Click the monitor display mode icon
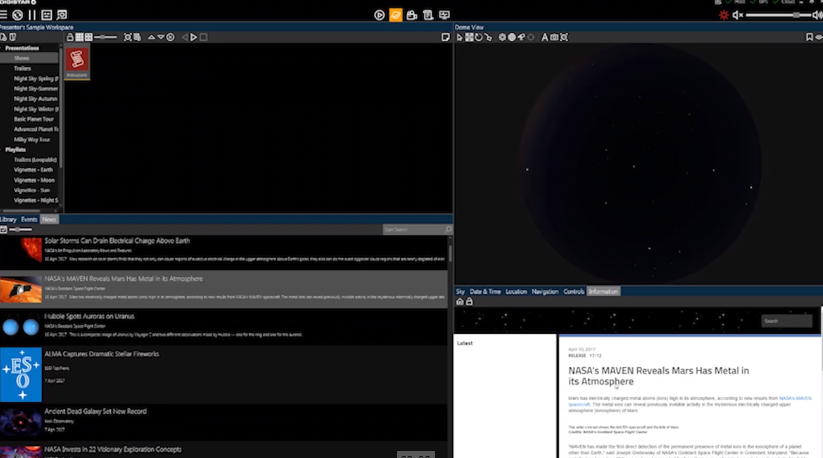 [445, 15]
